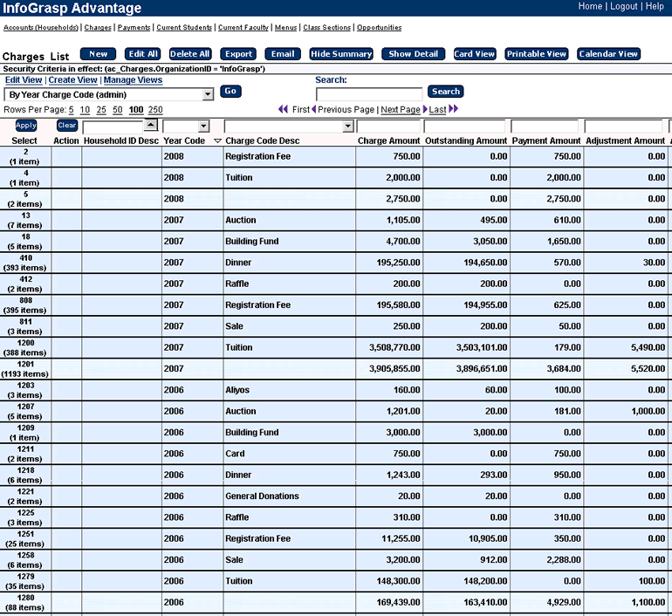Click the Go button
The height and width of the screenshot is (616, 672).
230,92
